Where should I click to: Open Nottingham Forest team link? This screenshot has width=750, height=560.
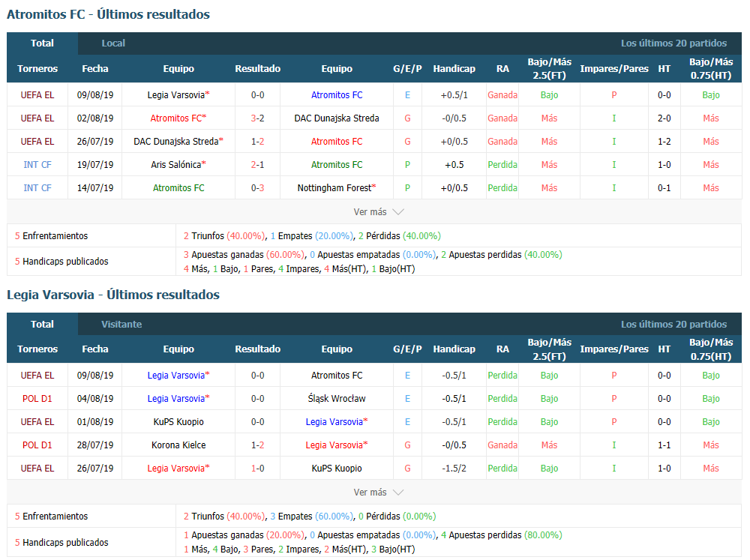pos(337,188)
